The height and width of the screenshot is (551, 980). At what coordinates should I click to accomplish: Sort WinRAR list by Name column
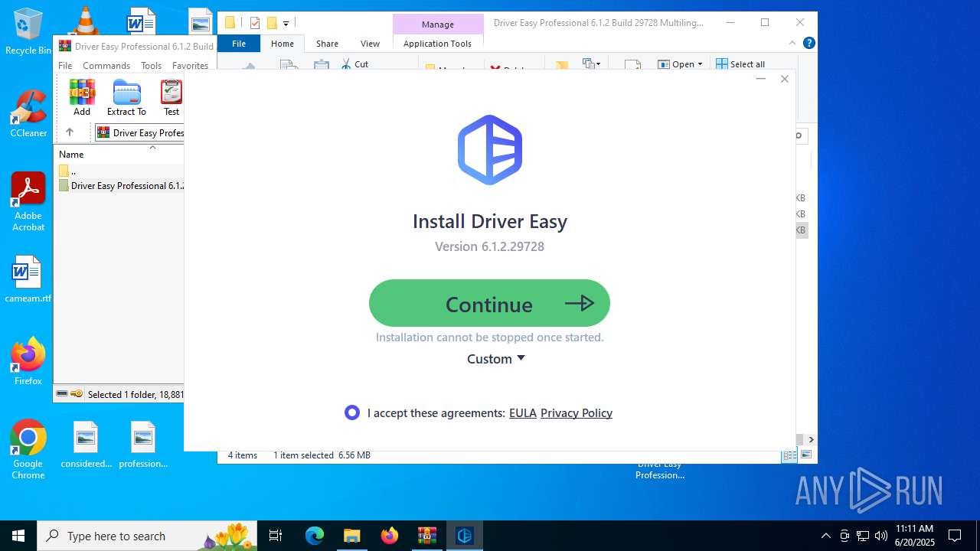(x=71, y=155)
